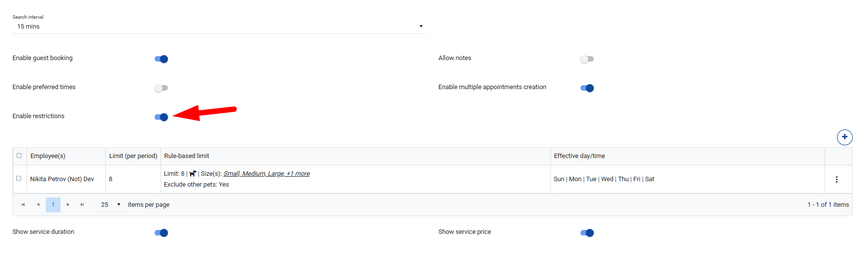This screenshot has width=868, height=257.
Task: Go to the first page of results
Action: (23, 205)
